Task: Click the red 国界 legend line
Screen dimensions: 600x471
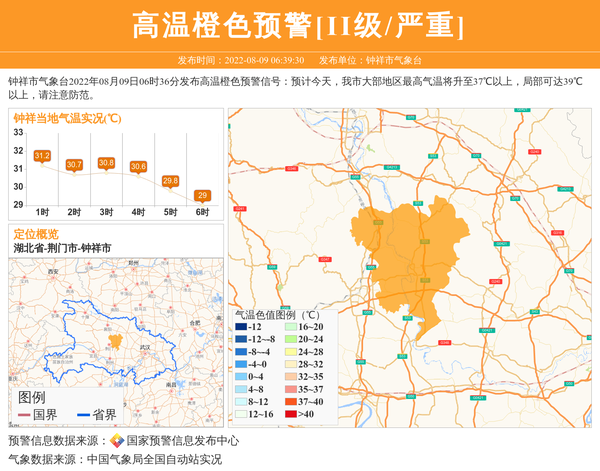Action: coord(22,415)
